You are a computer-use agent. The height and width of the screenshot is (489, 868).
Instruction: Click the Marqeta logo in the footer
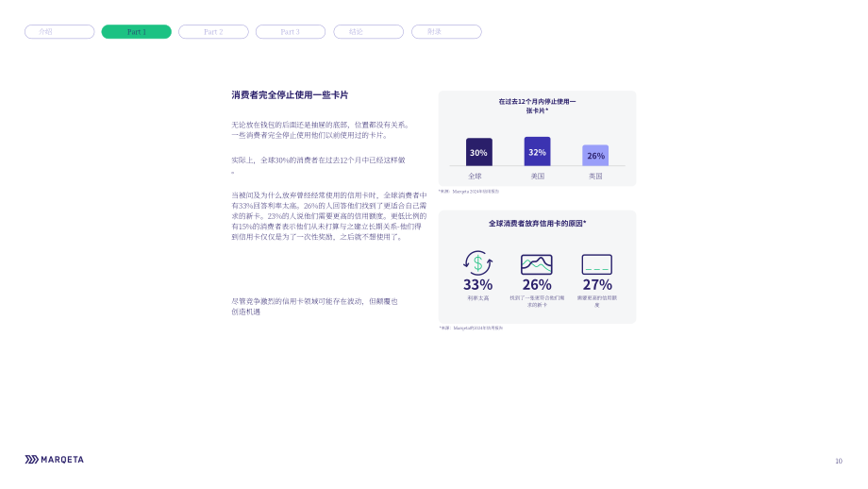coord(55,460)
